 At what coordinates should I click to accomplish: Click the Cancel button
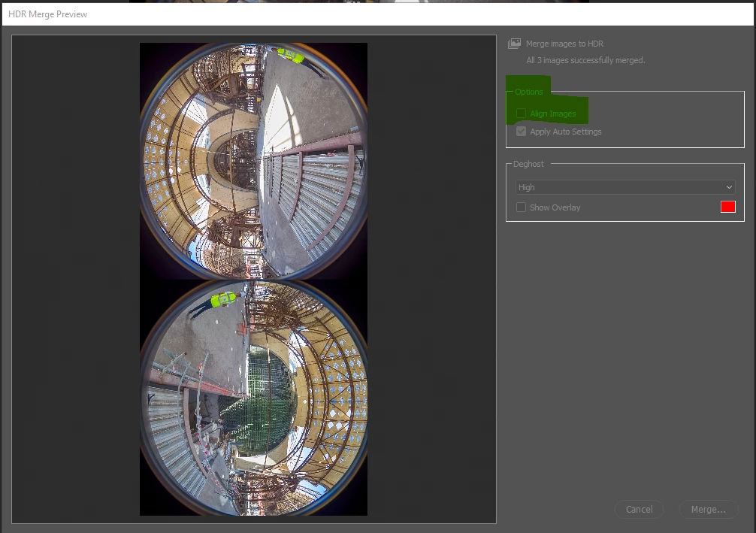click(639, 510)
